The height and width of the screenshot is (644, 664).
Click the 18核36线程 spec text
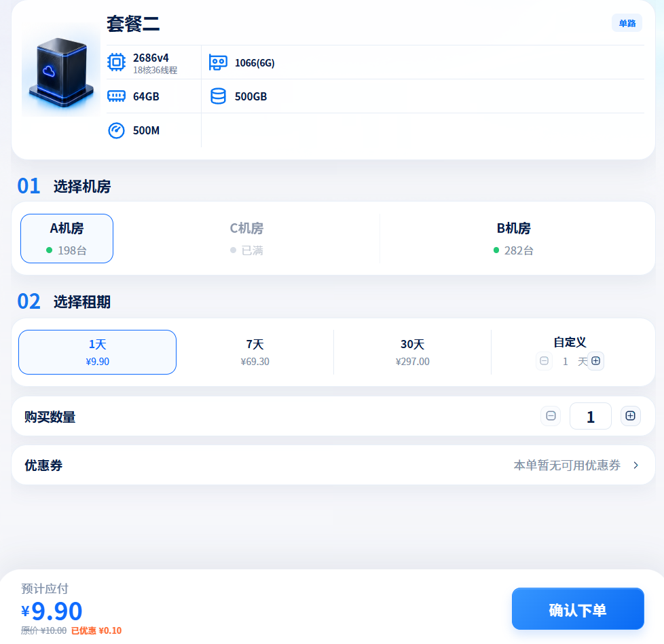tap(155, 71)
